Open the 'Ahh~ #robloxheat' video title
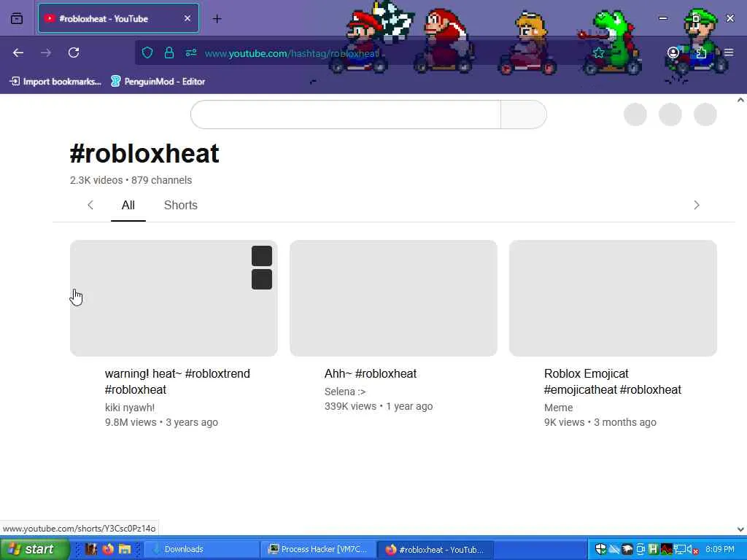 click(x=370, y=374)
